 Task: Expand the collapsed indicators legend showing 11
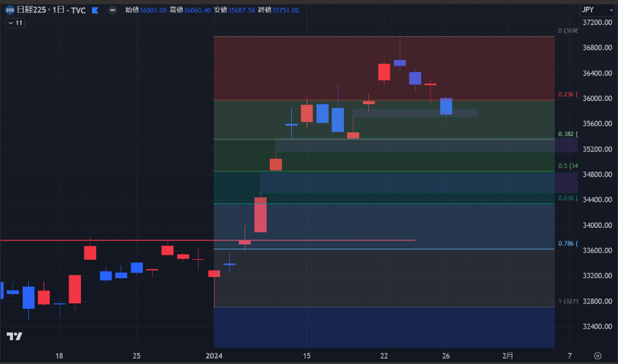(x=14, y=23)
